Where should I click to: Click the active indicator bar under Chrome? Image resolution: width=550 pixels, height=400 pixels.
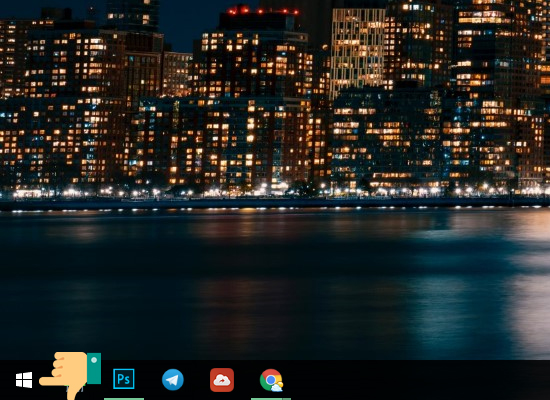click(x=271, y=399)
